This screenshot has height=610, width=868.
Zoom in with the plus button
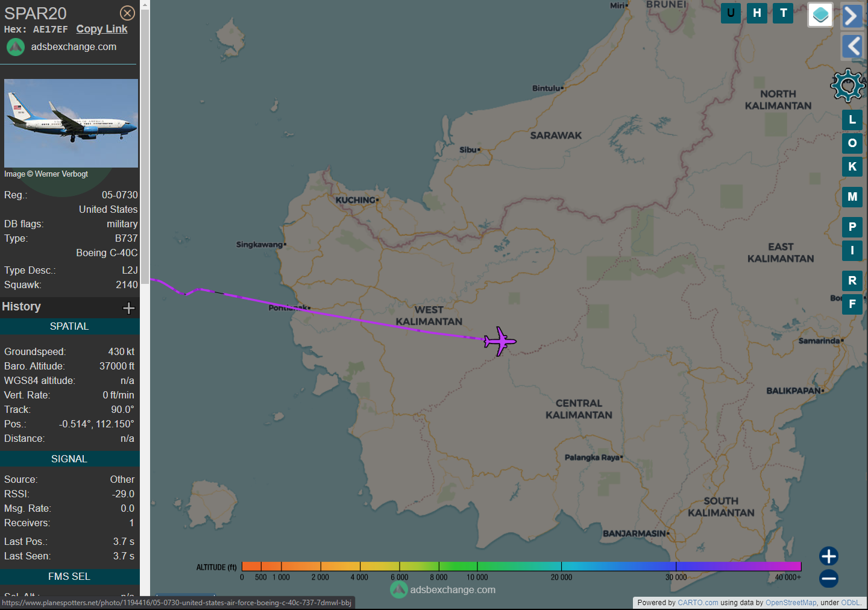tap(829, 556)
